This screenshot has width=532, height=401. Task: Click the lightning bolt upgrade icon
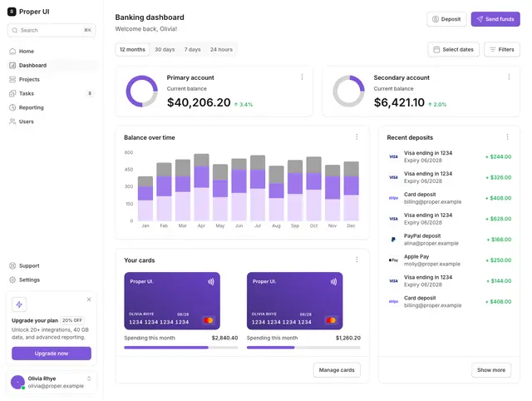tap(19, 304)
